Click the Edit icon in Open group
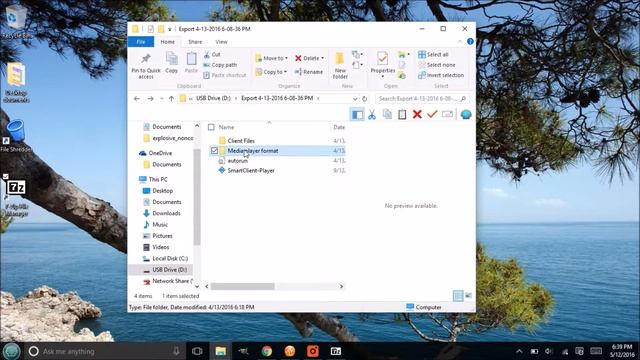Viewport: 640px width, 360px height. (x=402, y=65)
